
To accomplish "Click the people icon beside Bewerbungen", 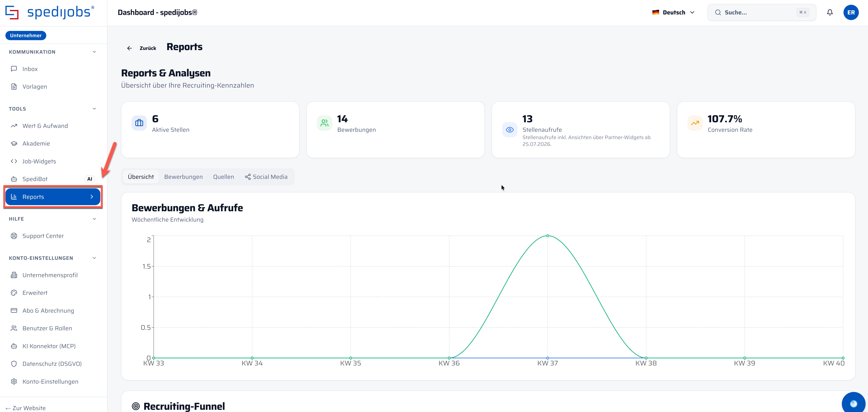I will 325,123.
